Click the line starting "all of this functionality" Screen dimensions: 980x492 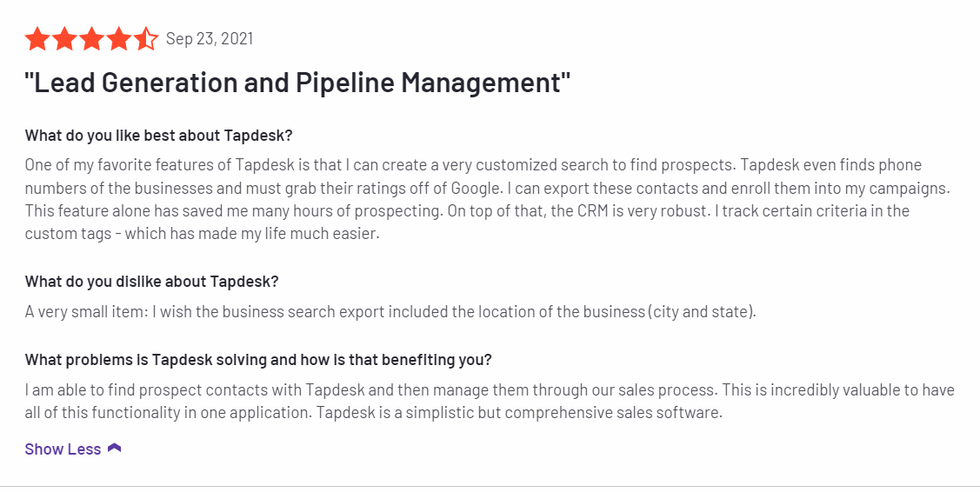pyautogui.click(x=373, y=412)
